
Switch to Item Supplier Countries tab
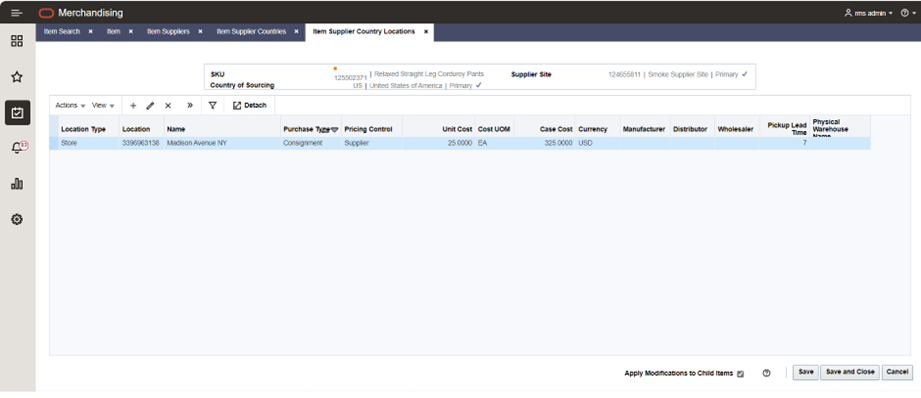[x=251, y=32]
